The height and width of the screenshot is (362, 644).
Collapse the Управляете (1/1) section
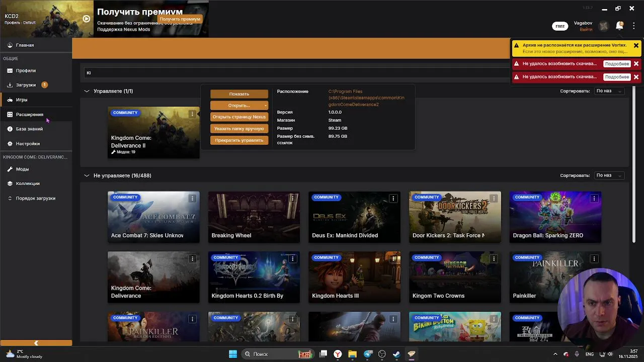(87, 91)
